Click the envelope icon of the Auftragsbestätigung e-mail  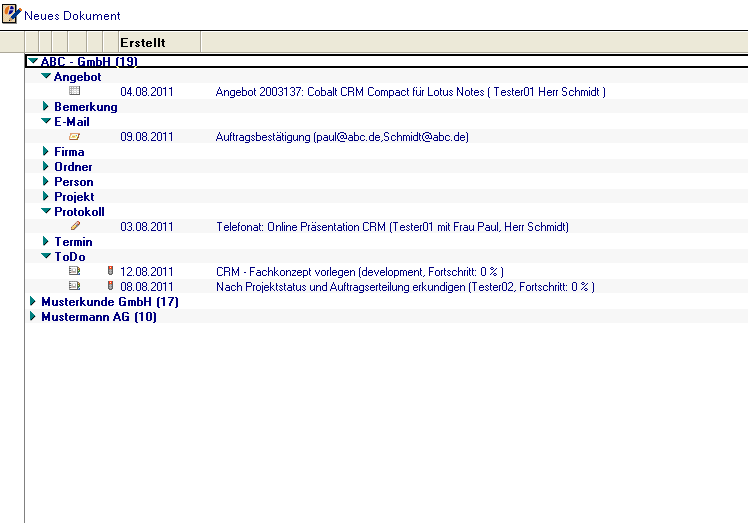74,136
